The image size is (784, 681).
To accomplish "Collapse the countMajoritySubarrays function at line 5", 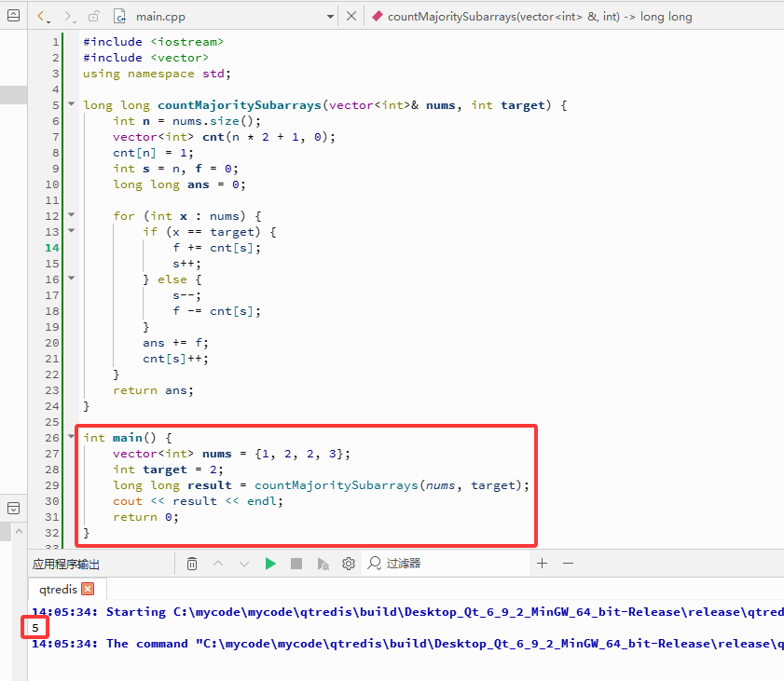I will click(72, 104).
